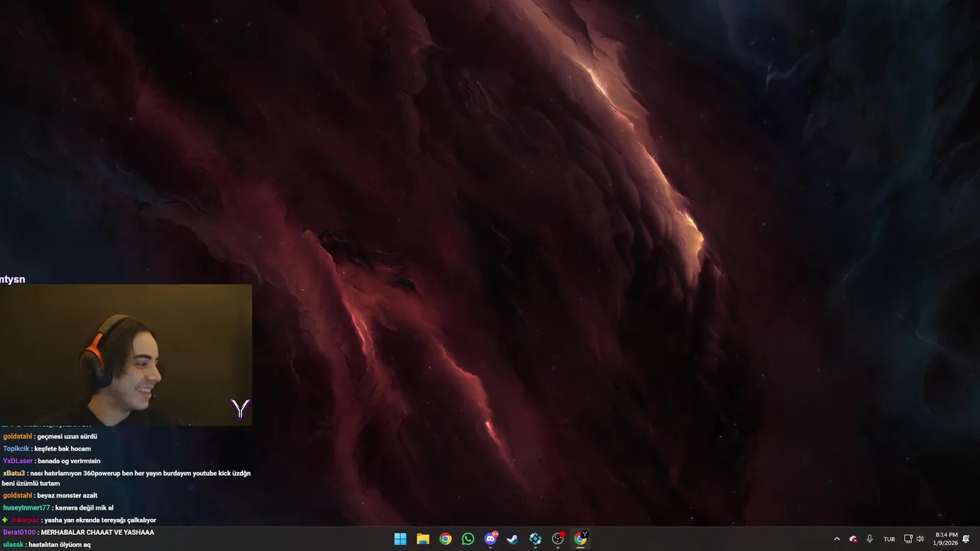Click the message 'beyaz monster azalt'
This screenshot has height=551, width=980.
point(67,495)
